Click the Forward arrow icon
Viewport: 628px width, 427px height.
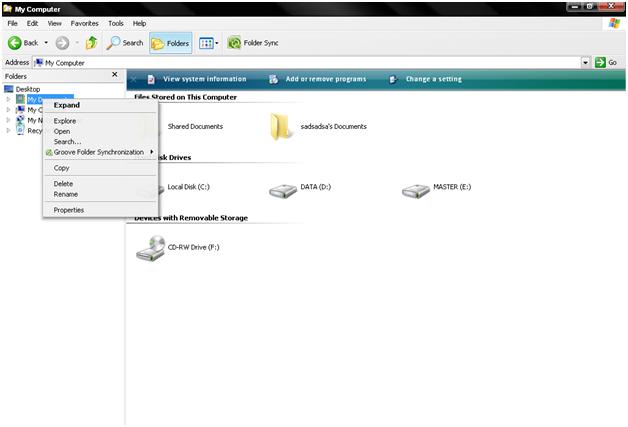point(62,43)
